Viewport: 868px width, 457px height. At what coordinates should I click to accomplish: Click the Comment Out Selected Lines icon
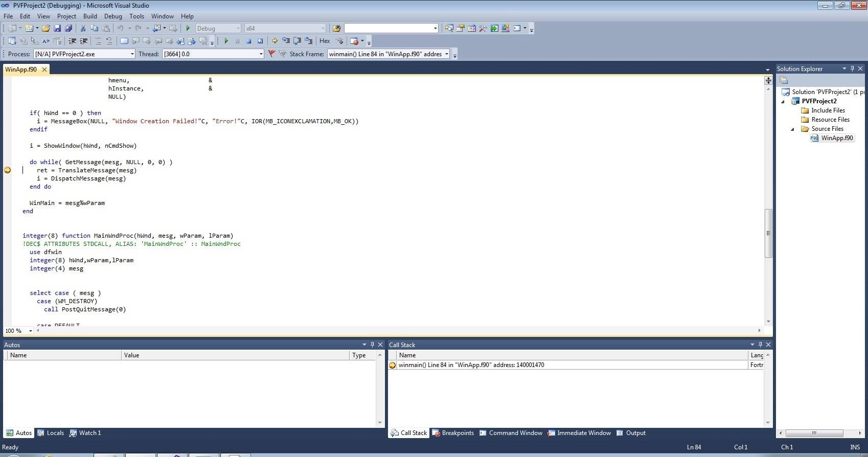(x=98, y=41)
